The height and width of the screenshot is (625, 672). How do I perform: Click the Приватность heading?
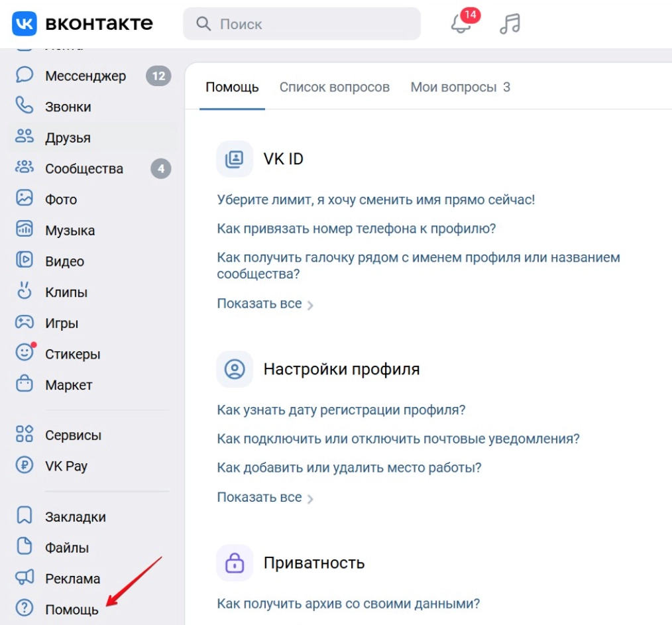[314, 563]
